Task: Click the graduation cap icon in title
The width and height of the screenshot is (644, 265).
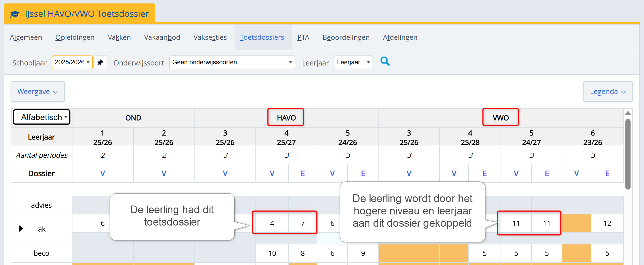Action: (15, 14)
